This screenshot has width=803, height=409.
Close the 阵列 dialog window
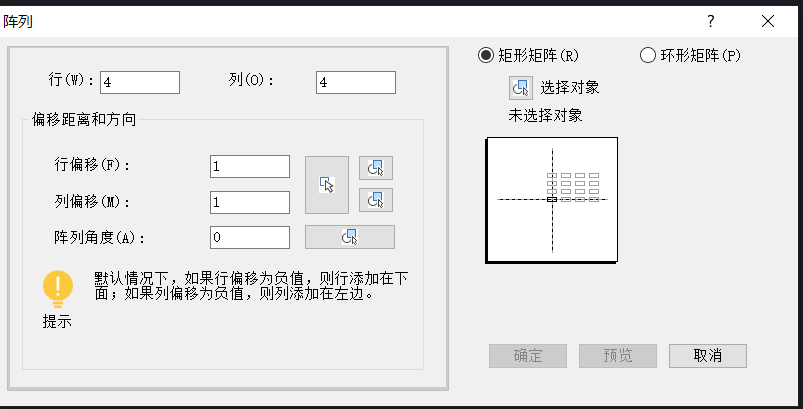767,21
